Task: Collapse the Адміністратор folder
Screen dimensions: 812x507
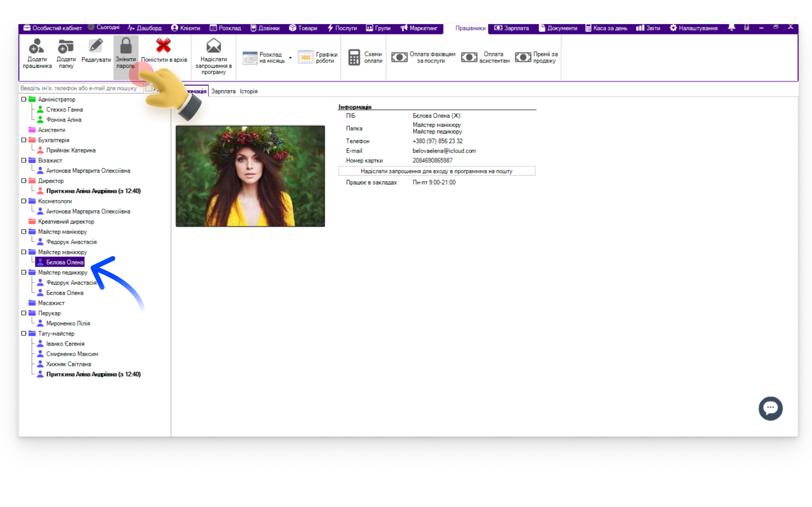Action: 24,99
